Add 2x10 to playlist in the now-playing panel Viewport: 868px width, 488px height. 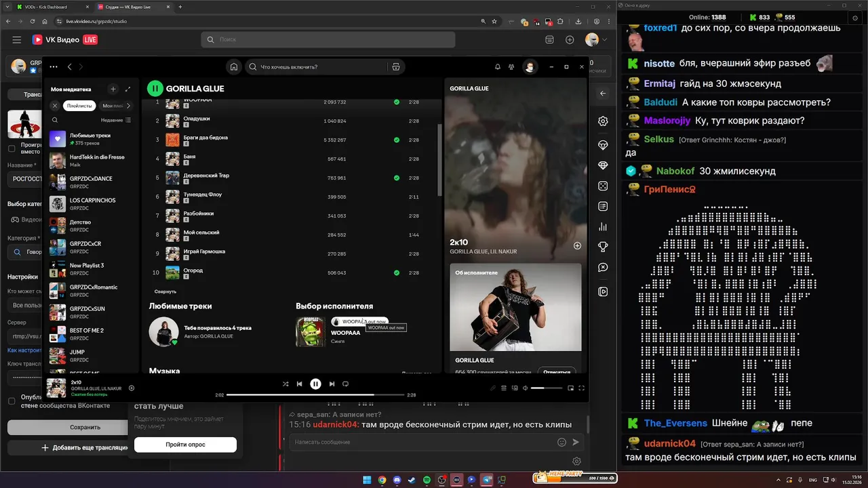tap(577, 245)
